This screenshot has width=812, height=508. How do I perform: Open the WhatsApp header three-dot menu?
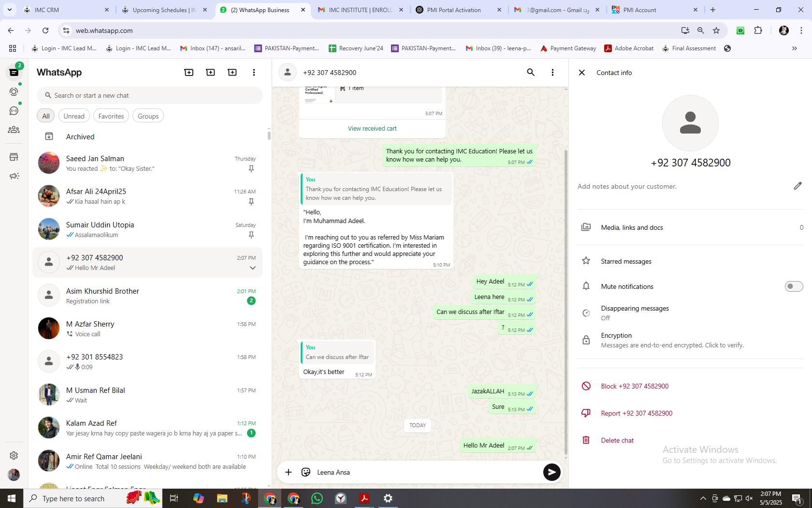[254, 73]
